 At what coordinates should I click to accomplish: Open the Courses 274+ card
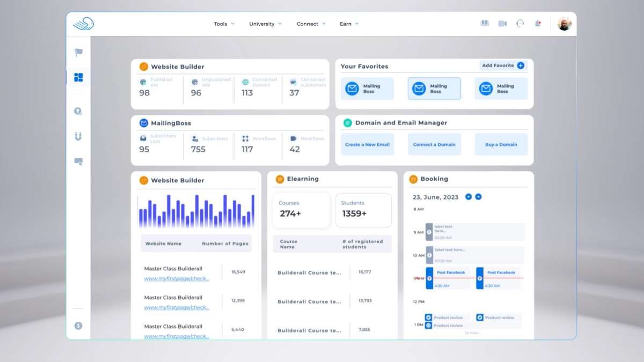tap(301, 210)
